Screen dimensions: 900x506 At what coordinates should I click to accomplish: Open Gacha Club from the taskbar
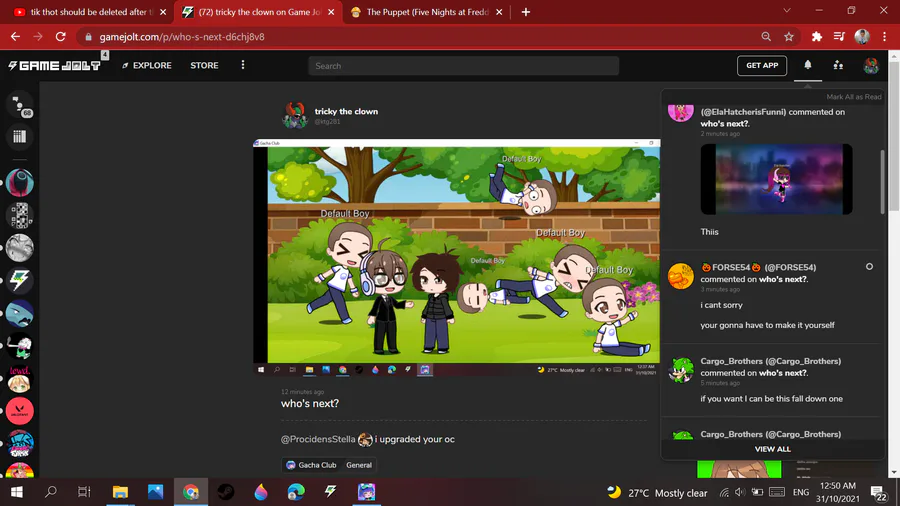coord(366,492)
